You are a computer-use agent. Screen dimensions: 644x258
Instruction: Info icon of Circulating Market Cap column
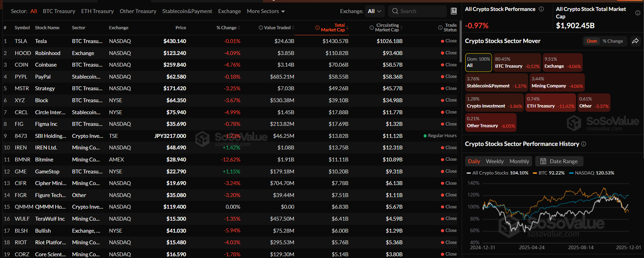pyautogui.click(x=372, y=27)
